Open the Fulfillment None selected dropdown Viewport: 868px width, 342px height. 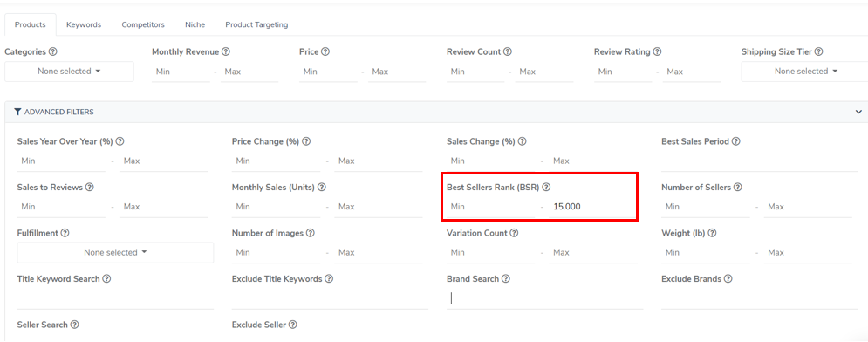[x=115, y=252]
